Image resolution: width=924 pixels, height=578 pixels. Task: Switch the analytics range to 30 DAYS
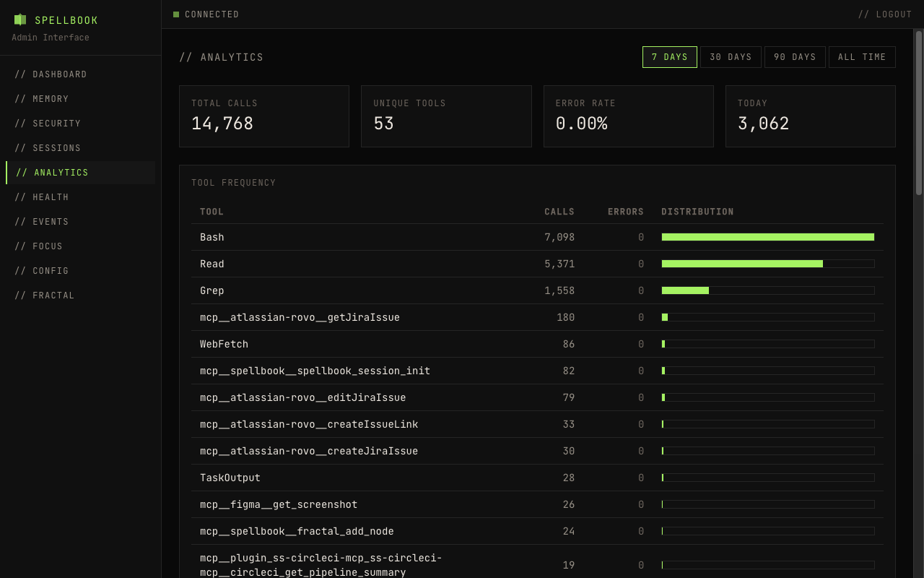click(731, 56)
